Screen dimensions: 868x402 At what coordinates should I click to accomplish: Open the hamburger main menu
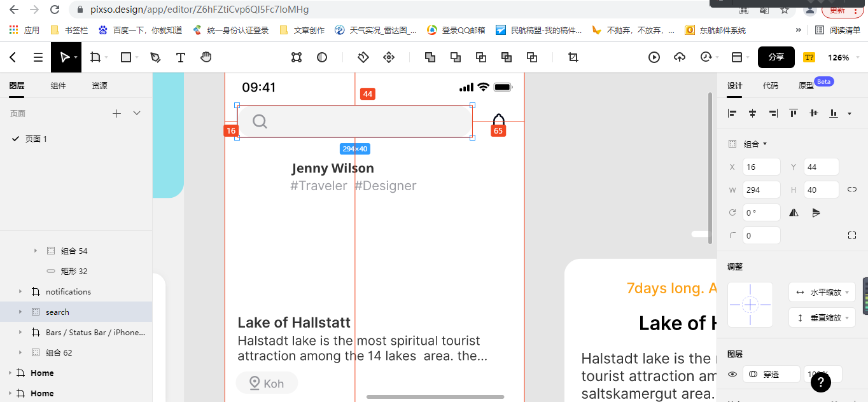pos(38,57)
